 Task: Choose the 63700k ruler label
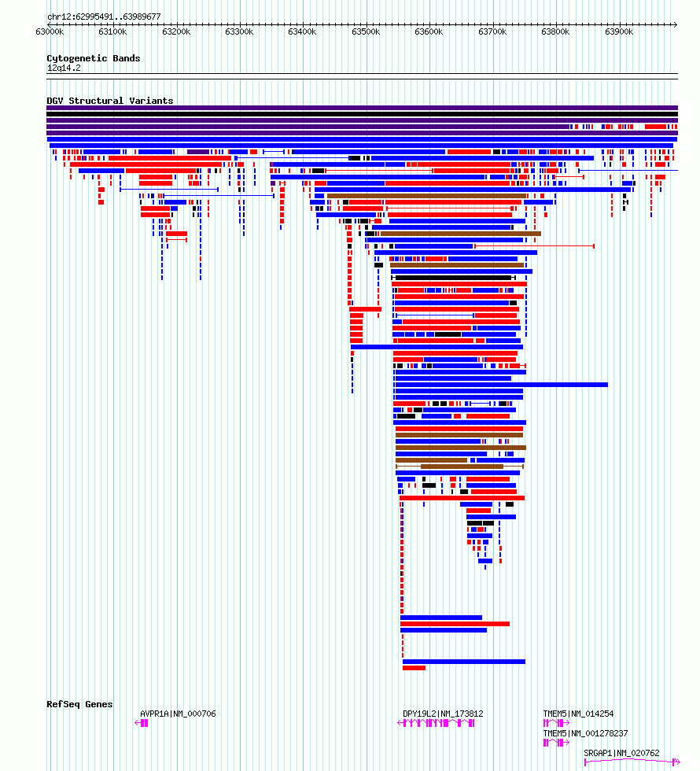pos(492,32)
